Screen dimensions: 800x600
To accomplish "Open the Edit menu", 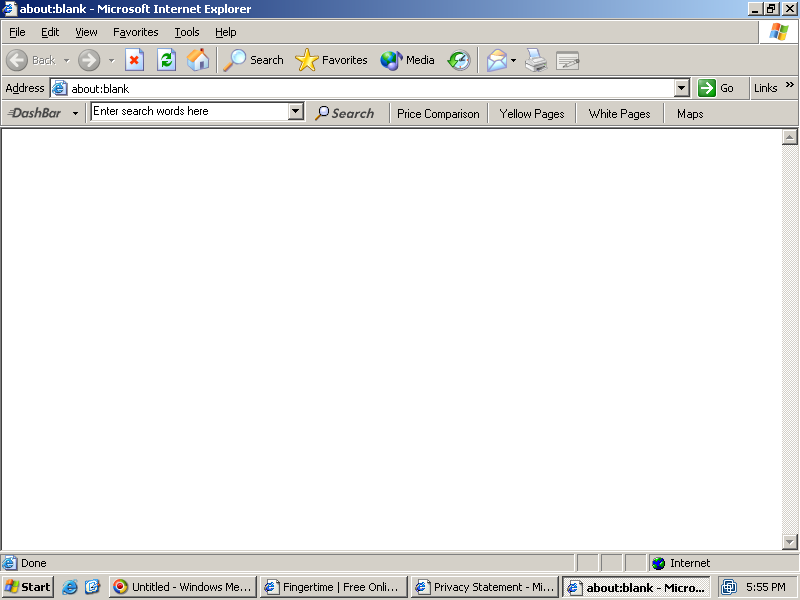I will [50, 32].
